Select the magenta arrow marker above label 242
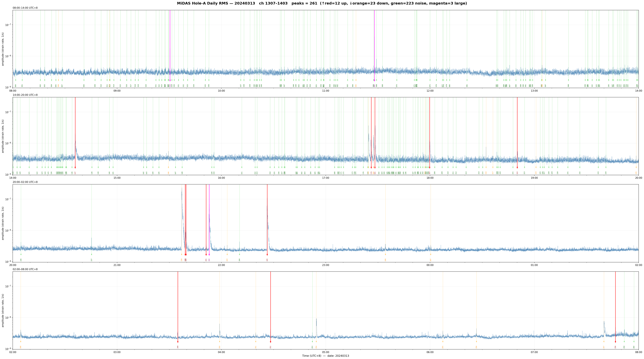Screen dimensions: 644x359 [x=209, y=254]
